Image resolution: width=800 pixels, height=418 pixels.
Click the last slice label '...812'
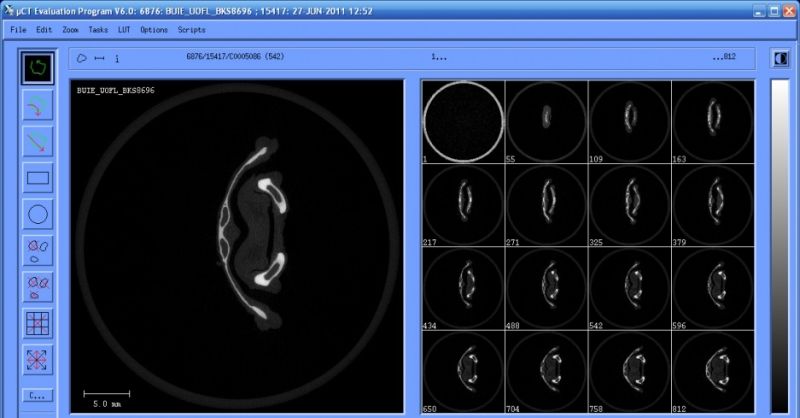coord(724,57)
